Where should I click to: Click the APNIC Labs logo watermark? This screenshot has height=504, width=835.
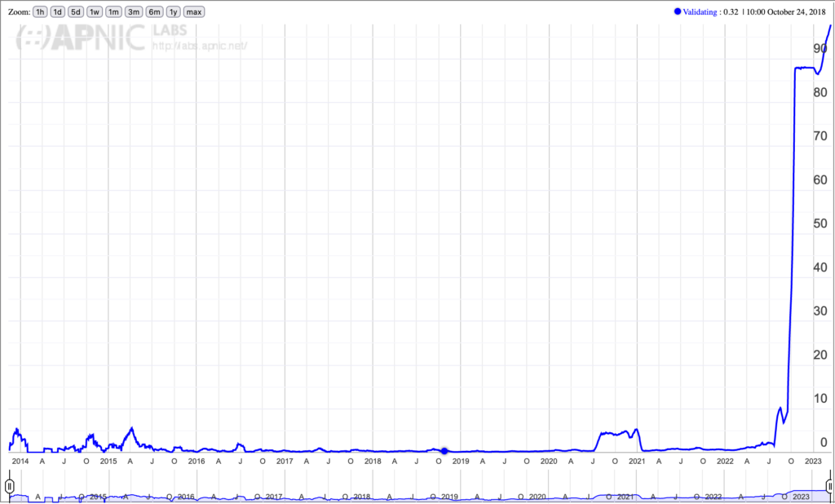pos(82,37)
